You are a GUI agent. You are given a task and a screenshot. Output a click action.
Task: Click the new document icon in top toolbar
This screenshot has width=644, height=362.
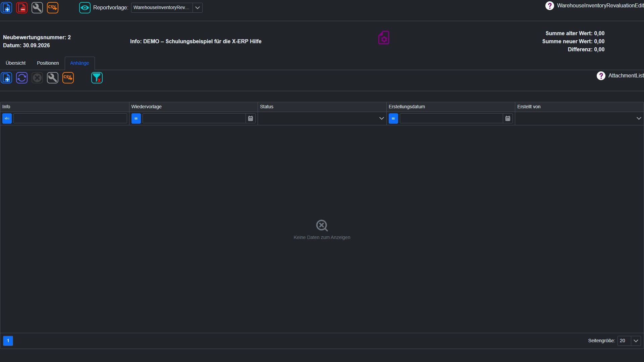(x=6, y=7)
